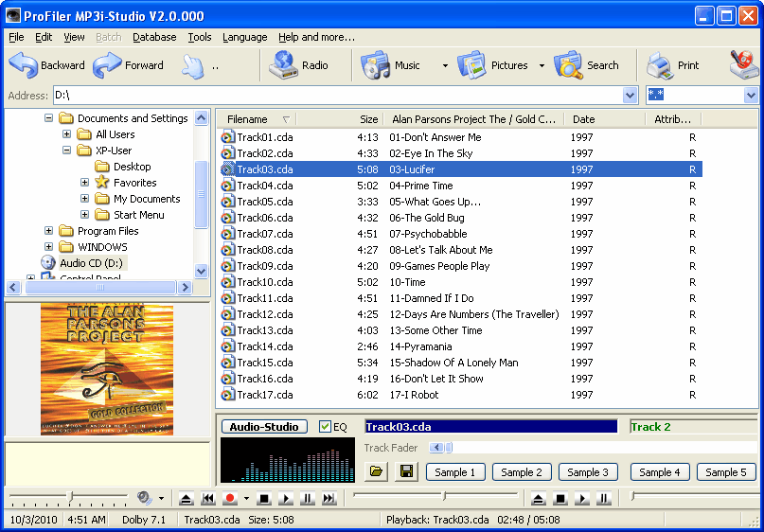Screen dimensions: 764x532
Task: Expand the My Documents folder
Action: click(85, 198)
